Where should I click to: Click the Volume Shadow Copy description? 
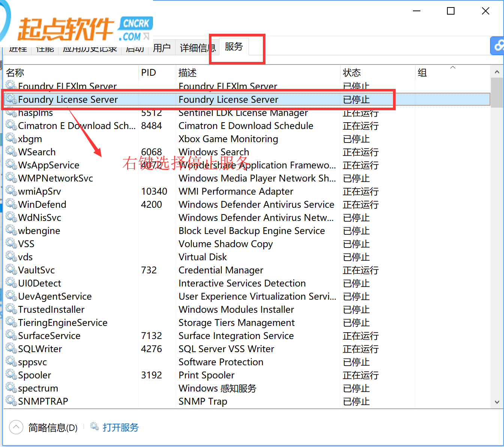[x=226, y=244]
